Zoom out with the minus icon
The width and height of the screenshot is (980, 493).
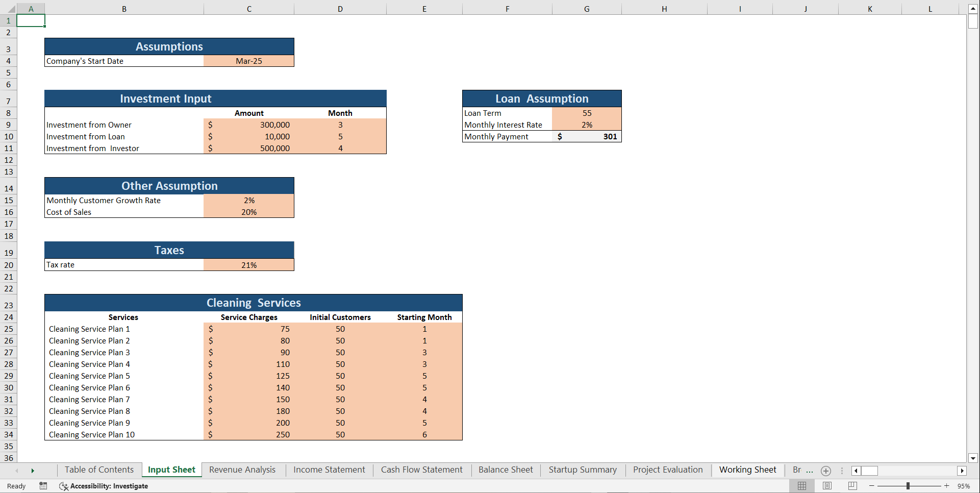click(872, 486)
